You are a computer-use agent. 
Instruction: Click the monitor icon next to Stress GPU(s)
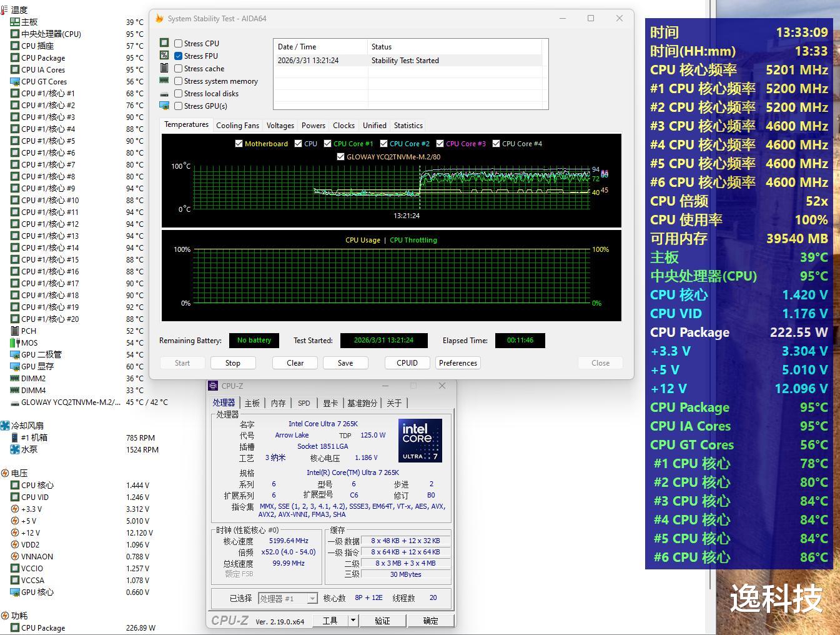click(x=164, y=106)
